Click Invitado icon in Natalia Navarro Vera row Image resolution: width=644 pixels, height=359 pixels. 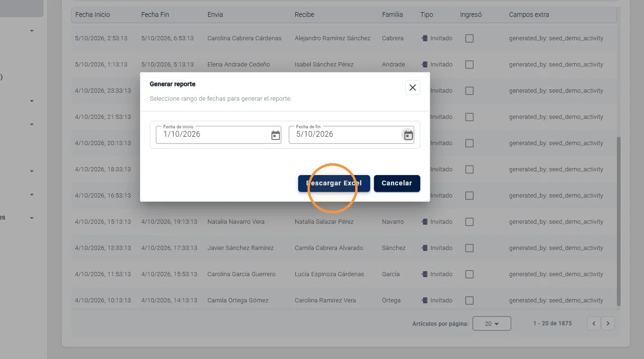click(424, 222)
